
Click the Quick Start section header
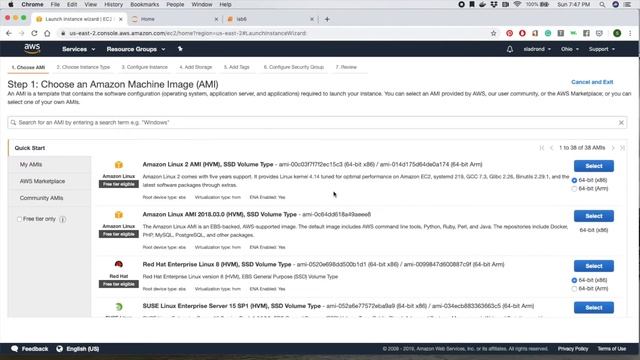pyautogui.click(x=30, y=148)
